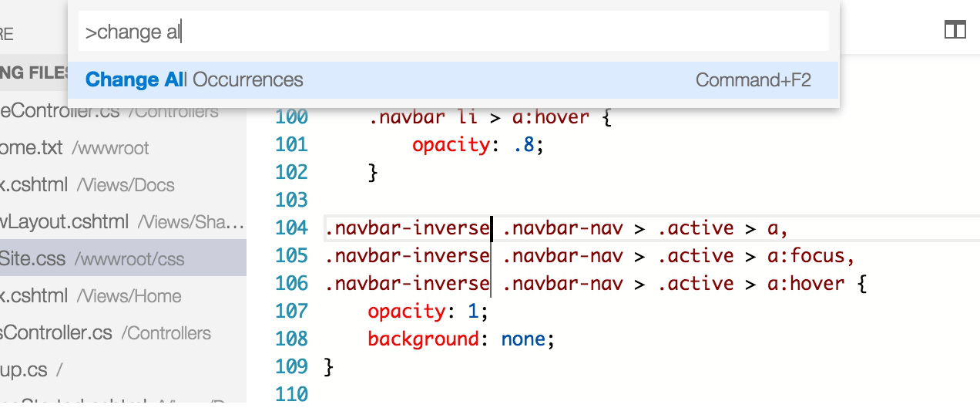Open the layout file in /Views/Sha…

click(x=123, y=222)
